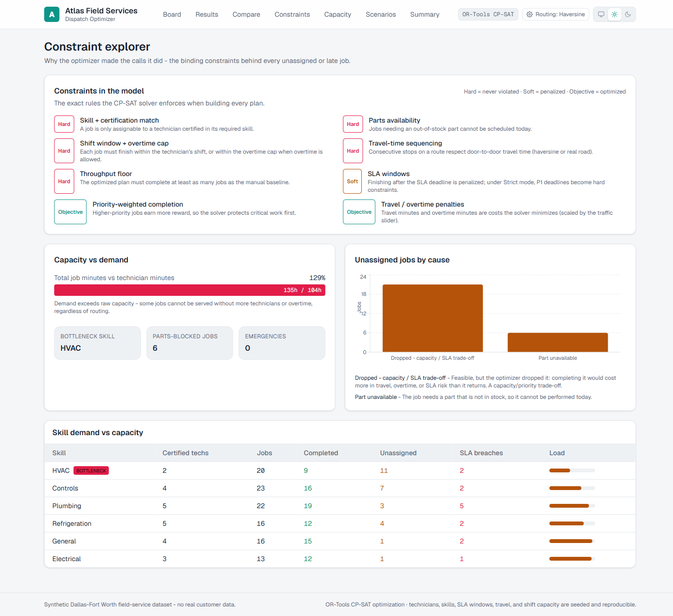
Task: Click the Capacity vs demand heading
Action: coord(91,260)
